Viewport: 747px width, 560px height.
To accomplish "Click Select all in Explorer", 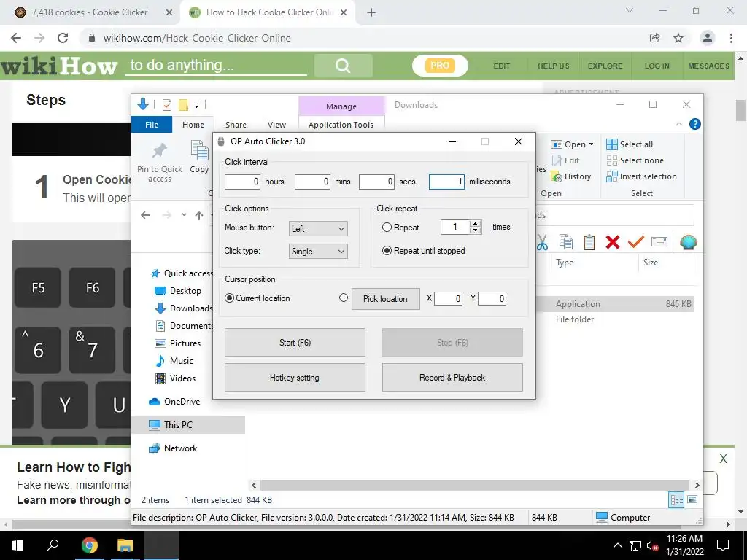I will coord(630,144).
